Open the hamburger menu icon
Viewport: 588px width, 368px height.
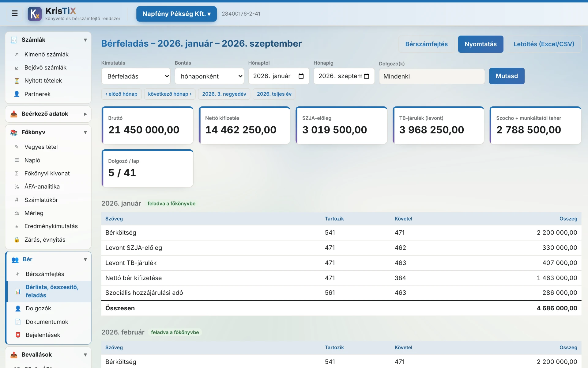(x=15, y=13)
